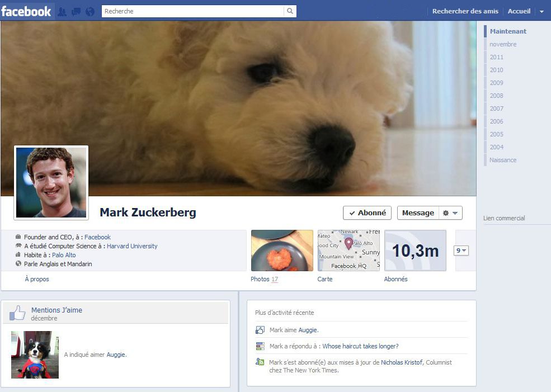
Task: Expand the account arrow beside Accueil
Action: point(541,11)
